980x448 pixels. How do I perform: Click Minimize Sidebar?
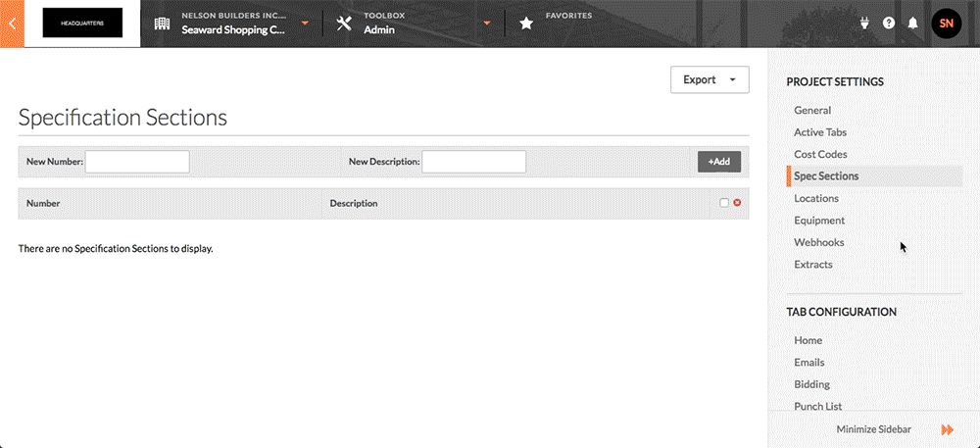pyautogui.click(x=873, y=429)
